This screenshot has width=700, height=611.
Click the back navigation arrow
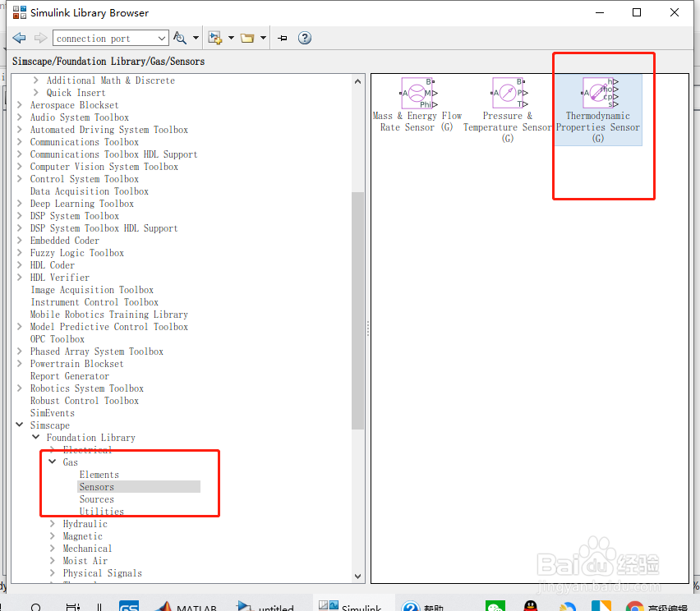click(19, 38)
